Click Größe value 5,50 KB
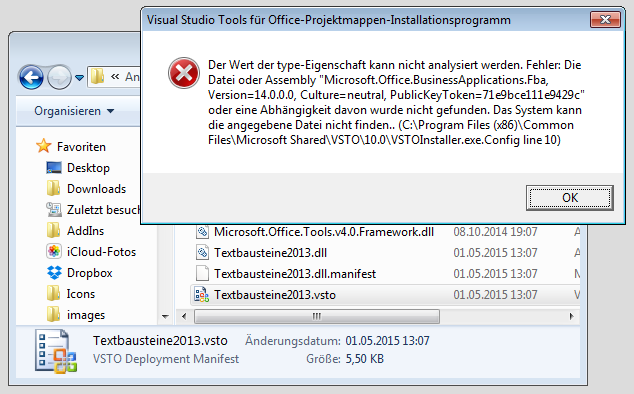This screenshot has height=394, width=634. [x=364, y=359]
